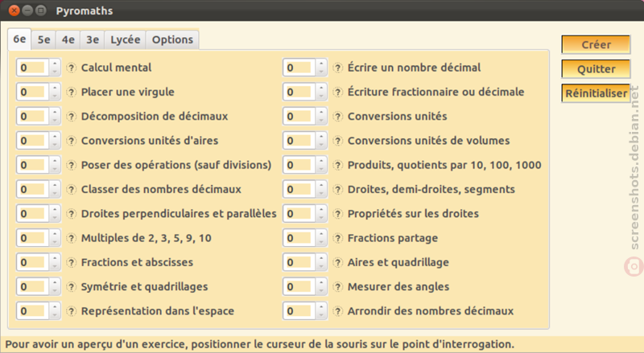The image size is (644, 353).
Task: Focus the number field for Fractions et abscisses
Action: 33,263
